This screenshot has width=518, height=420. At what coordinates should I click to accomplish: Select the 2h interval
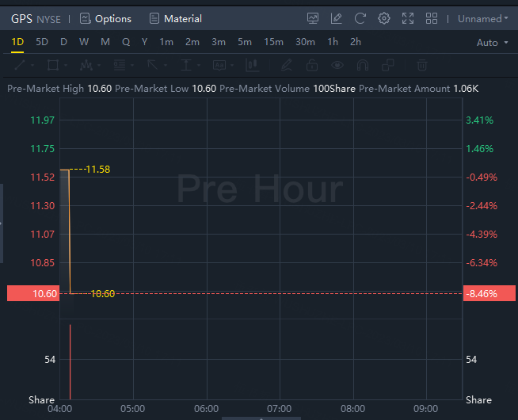tap(356, 42)
